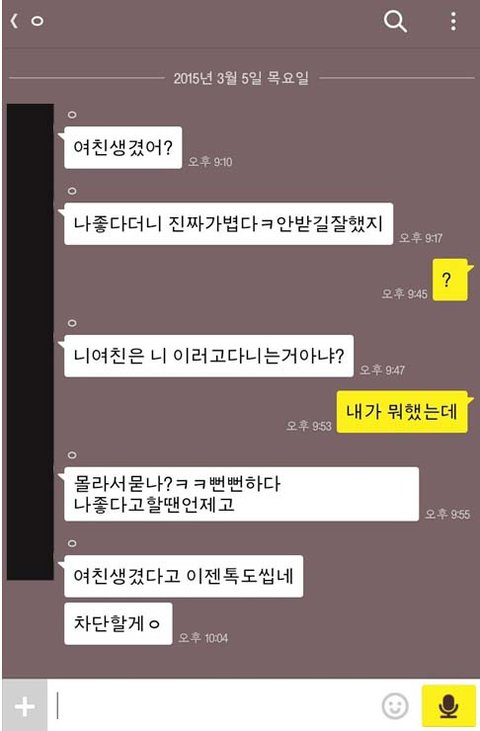Select the '몰라서묻나?' two-line message bubble

pos(241,494)
